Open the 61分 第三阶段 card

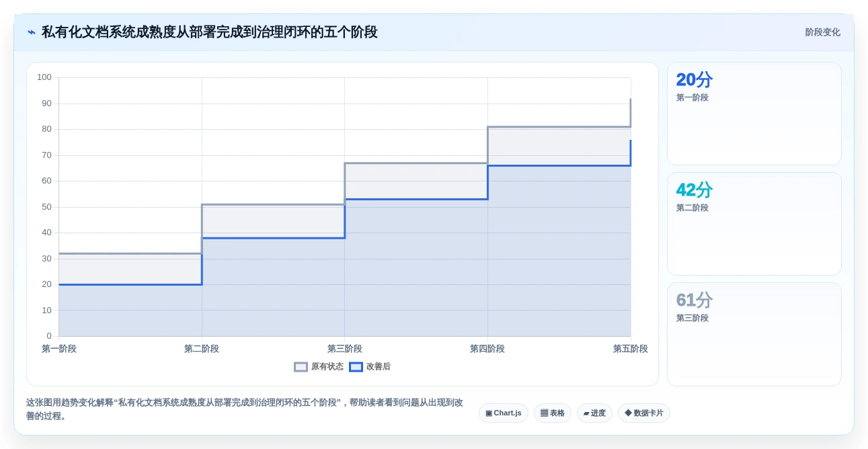pyautogui.click(x=754, y=334)
